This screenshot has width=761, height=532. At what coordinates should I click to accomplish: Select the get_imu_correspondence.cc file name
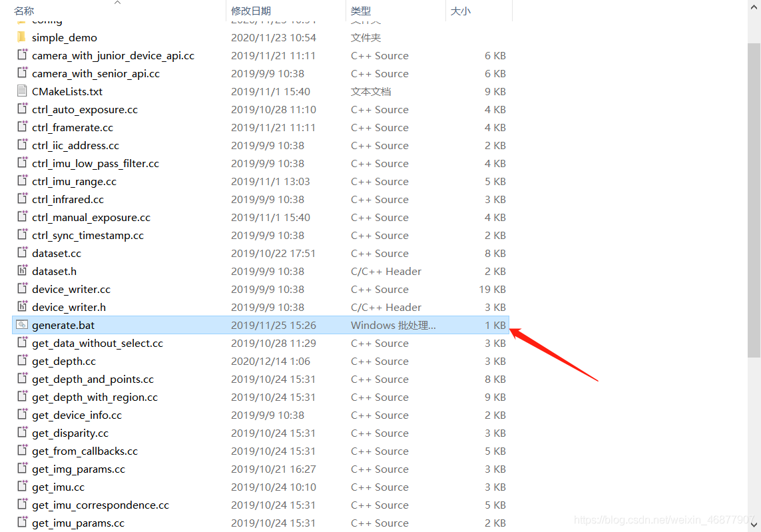(x=101, y=505)
